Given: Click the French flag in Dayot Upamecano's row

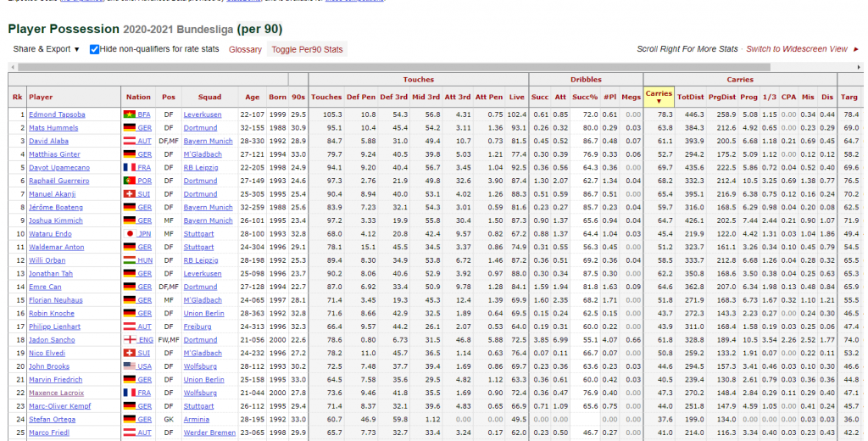Looking at the screenshot, I should [x=130, y=168].
